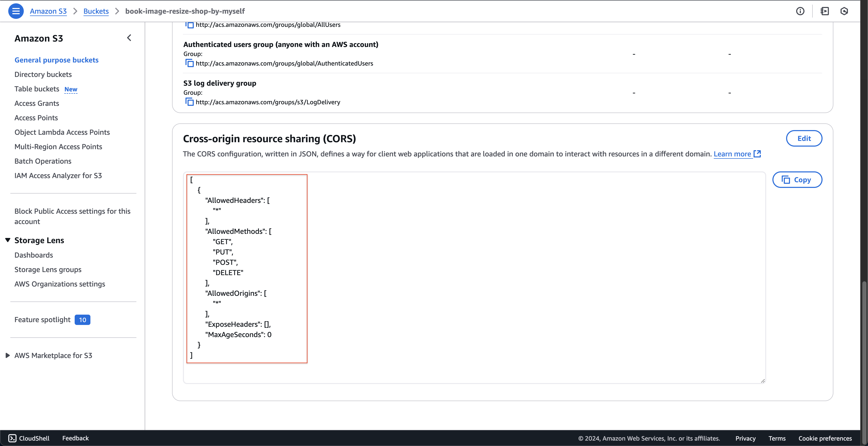
Task: Click the New badge beside Table buckets
Action: tap(71, 89)
